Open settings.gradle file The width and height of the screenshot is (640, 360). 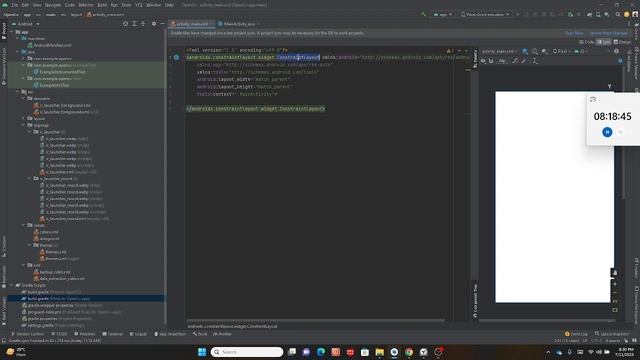tap(53, 325)
